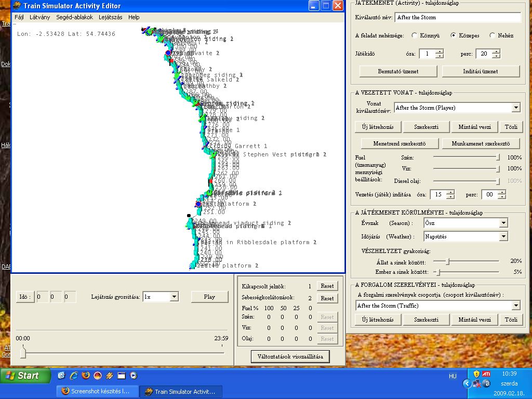Click the Szén fuel slider handle
532x399 pixels.
tap(498, 157)
